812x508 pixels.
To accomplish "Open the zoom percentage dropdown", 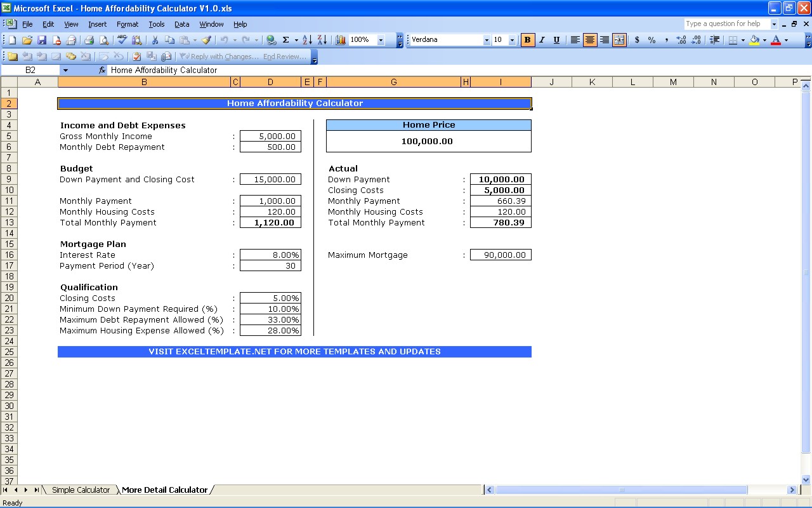I will tap(381, 40).
